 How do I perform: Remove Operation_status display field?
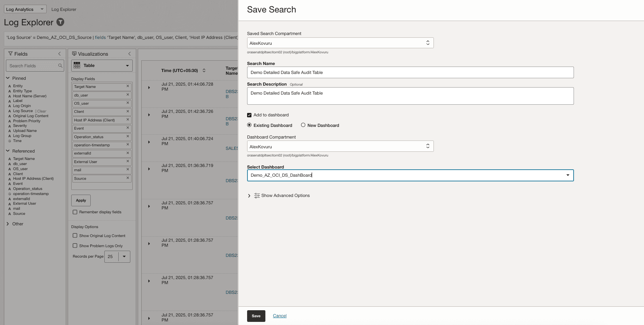[128, 137]
